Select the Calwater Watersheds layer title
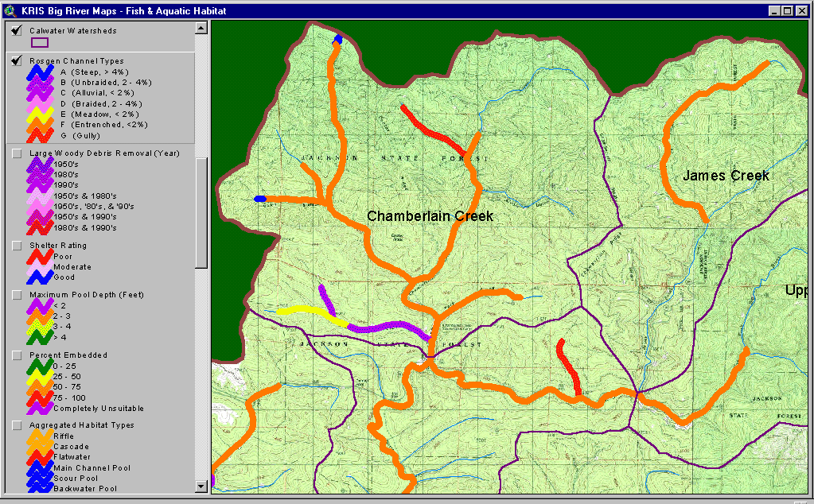 point(72,30)
